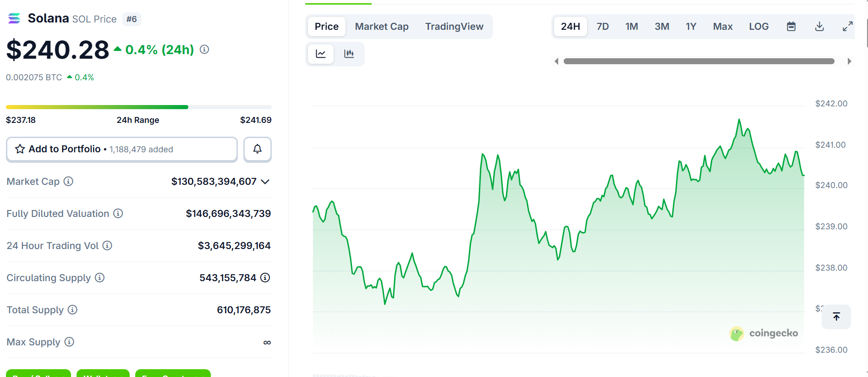Expand the chart to fullscreen
Image resolution: width=868 pixels, height=377 pixels.
click(848, 27)
